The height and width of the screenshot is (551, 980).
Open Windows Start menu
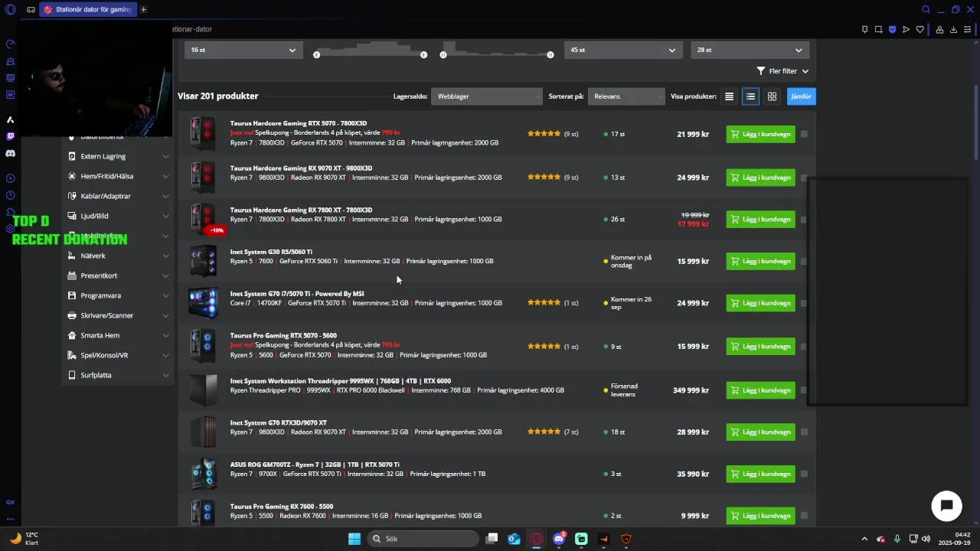coord(354,539)
